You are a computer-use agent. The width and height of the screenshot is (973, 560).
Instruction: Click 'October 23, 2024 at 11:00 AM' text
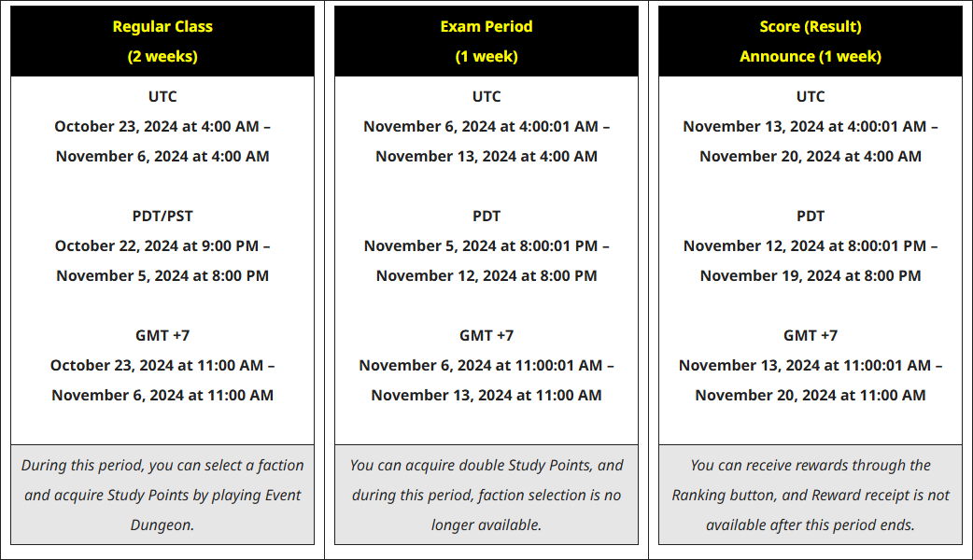[x=156, y=365]
